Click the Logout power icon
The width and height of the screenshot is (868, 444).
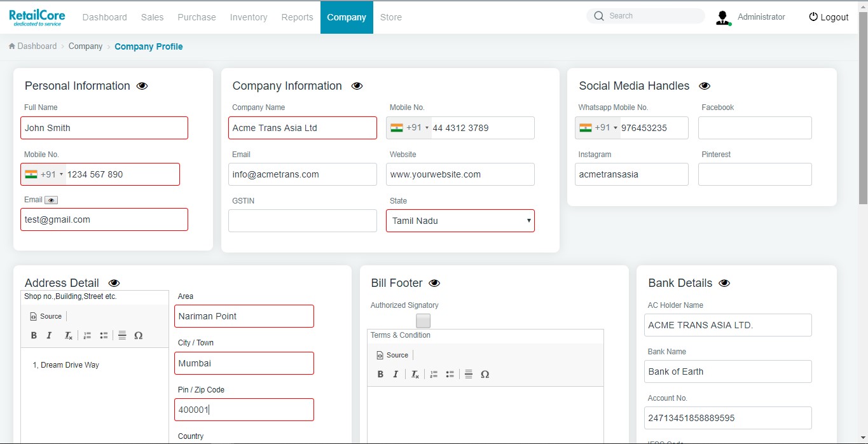coord(813,17)
